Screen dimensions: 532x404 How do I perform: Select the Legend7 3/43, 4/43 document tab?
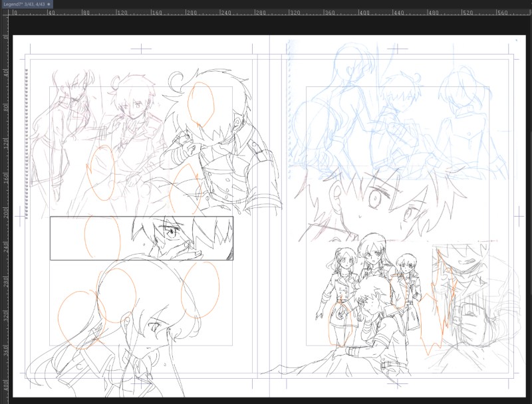pyautogui.click(x=27, y=5)
